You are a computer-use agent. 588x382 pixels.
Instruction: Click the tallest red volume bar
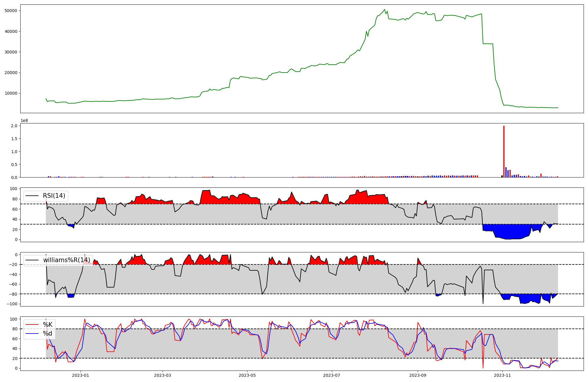504,151
